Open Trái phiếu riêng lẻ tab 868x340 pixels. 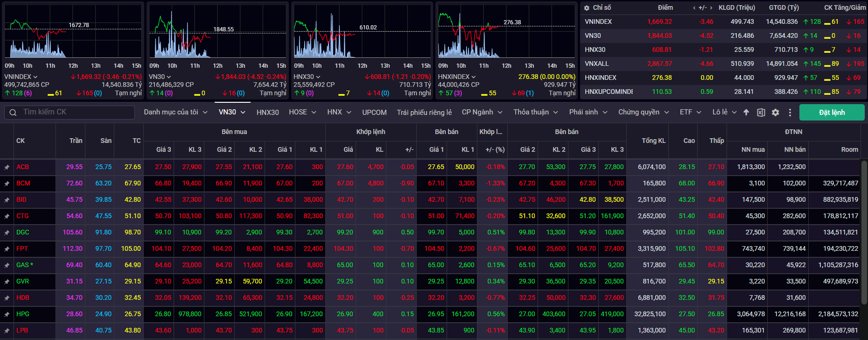(x=424, y=113)
